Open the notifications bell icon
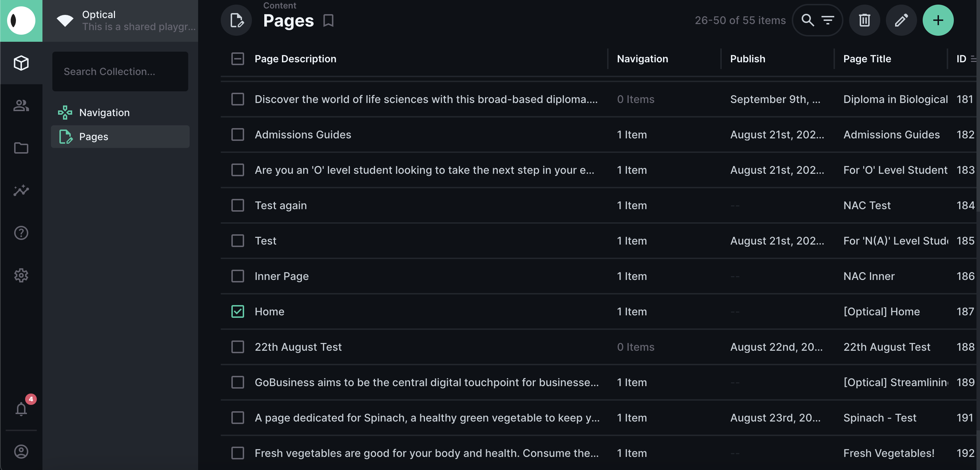This screenshot has height=470, width=980. [x=21, y=409]
